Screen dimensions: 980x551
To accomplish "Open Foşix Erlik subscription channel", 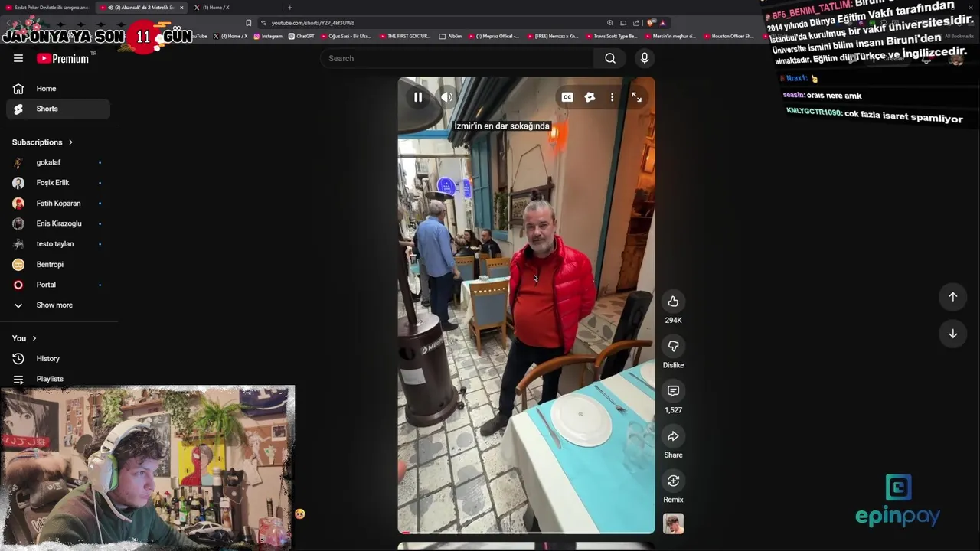I will pos(58,183).
